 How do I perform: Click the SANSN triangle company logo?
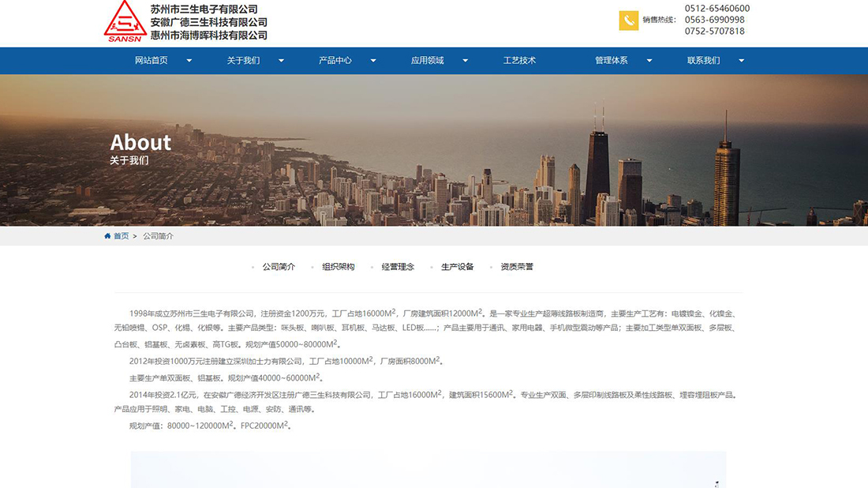[123, 22]
